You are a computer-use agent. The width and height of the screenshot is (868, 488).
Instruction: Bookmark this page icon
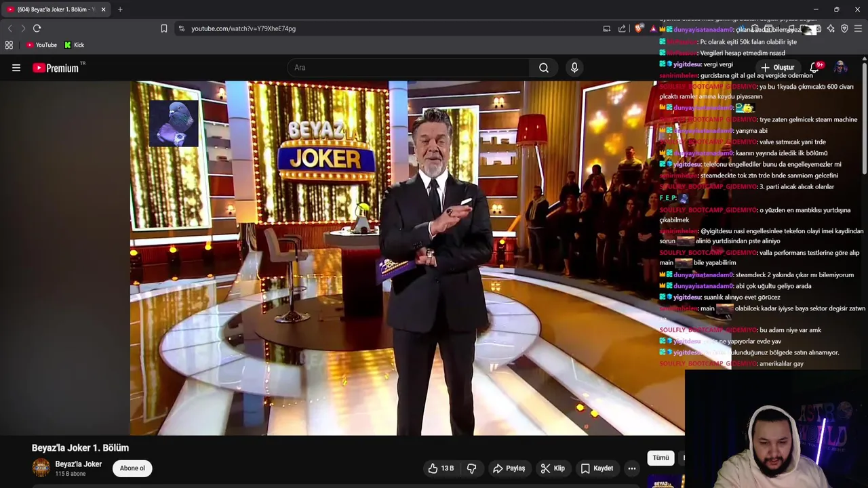[163, 28]
